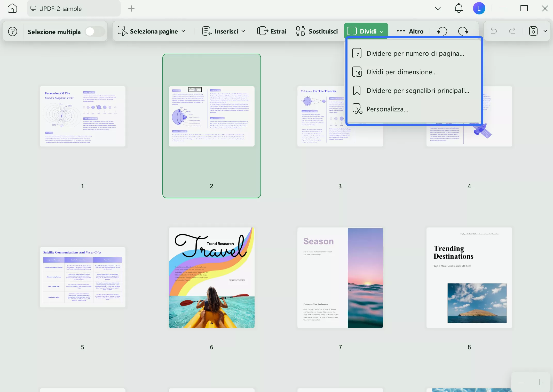Click the notification bell icon
The image size is (553, 392).
tap(459, 8)
